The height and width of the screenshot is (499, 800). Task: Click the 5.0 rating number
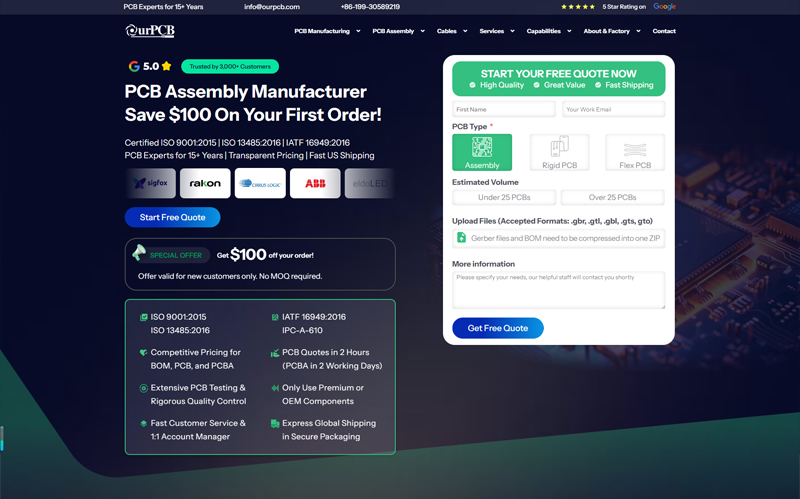pyautogui.click(x=151, y=66)
